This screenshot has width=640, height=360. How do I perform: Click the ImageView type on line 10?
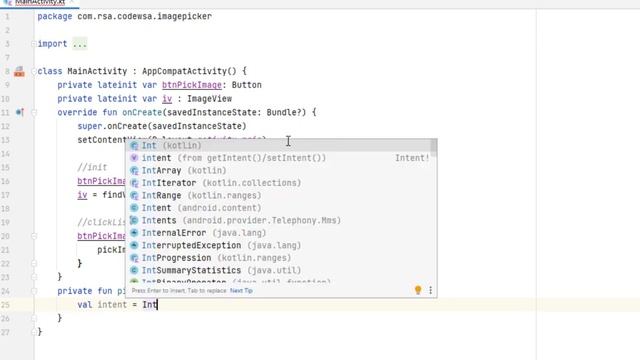pyautogui.click(x=209, y=99)
